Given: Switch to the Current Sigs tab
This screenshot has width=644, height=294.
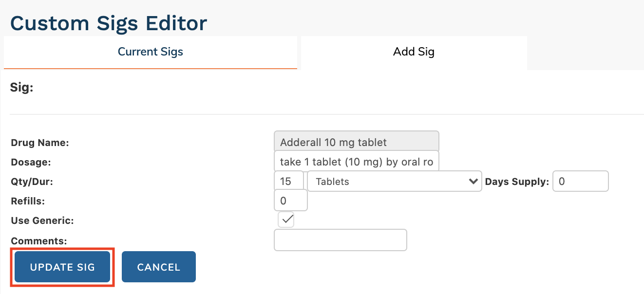Looking at the screenshot, I should (x=150, y=52).
